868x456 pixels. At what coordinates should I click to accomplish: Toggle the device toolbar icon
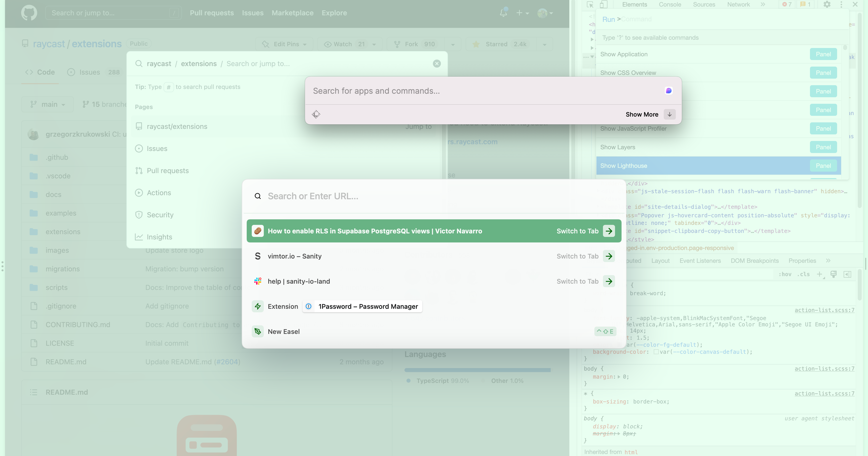[603, 4]
